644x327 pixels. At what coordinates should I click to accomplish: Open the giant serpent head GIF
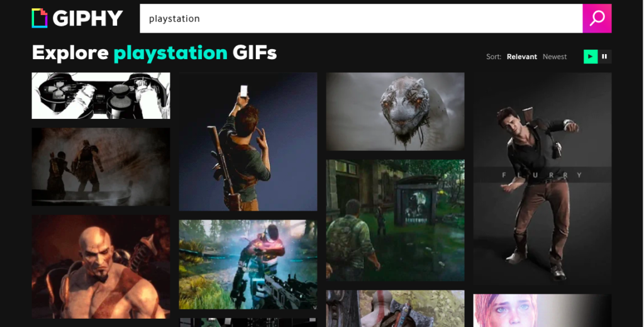pyautogui.click(x=395, y=112)
